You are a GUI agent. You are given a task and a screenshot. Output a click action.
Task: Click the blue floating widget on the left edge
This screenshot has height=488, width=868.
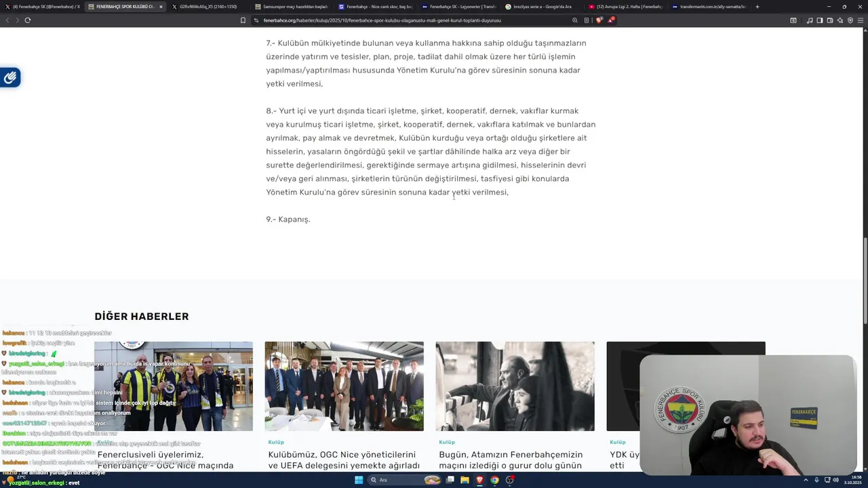click(x=10, y=77)
